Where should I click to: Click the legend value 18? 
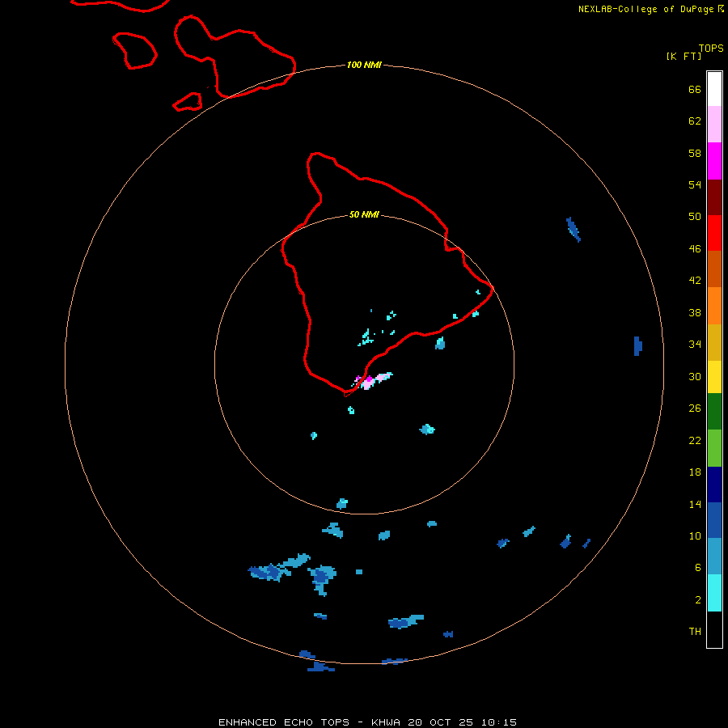(x=695, y=472)
